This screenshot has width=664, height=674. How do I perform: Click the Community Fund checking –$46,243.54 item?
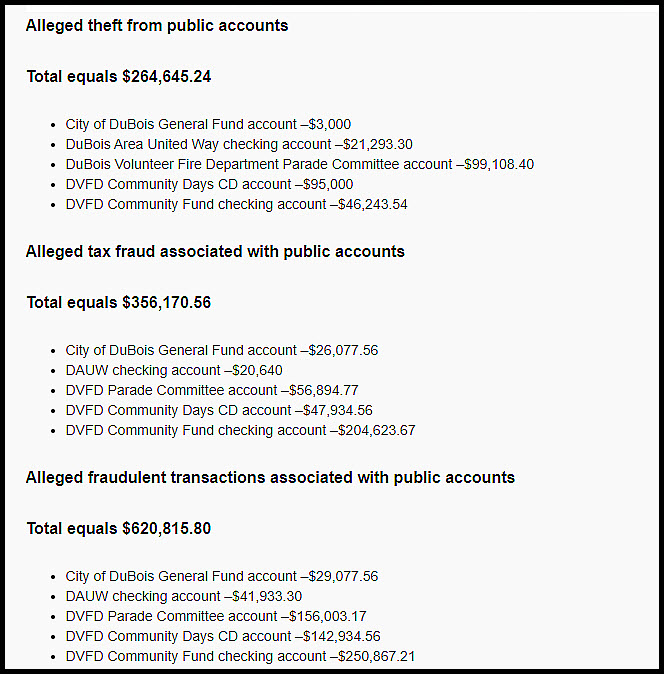coord(236,205)
